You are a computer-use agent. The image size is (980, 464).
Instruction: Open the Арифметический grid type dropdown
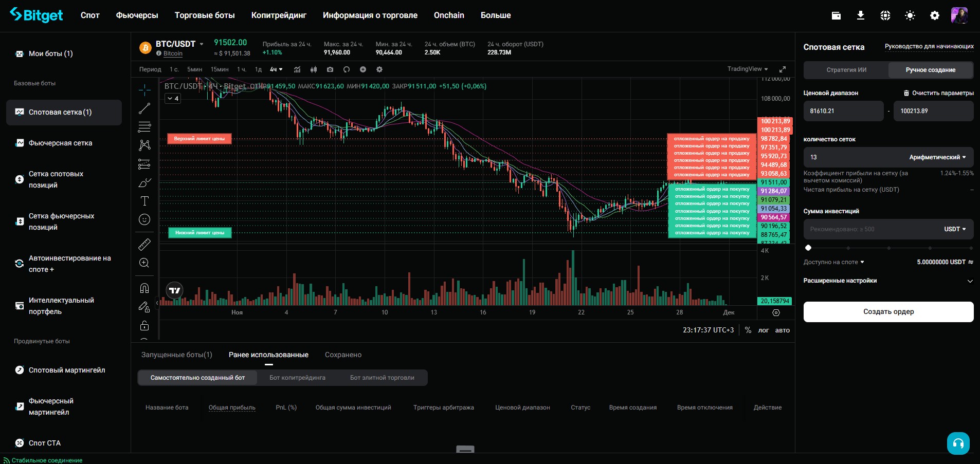tap(937, 157)
